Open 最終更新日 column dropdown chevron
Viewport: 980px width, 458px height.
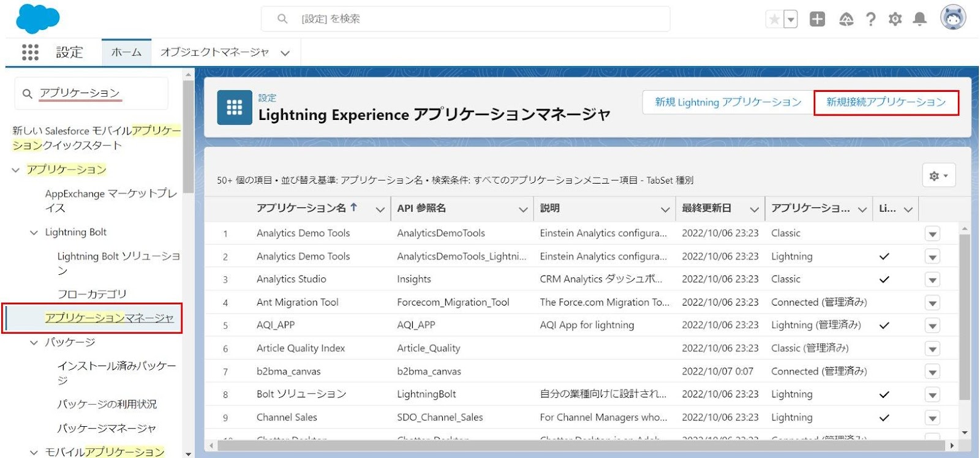point(754,209)
